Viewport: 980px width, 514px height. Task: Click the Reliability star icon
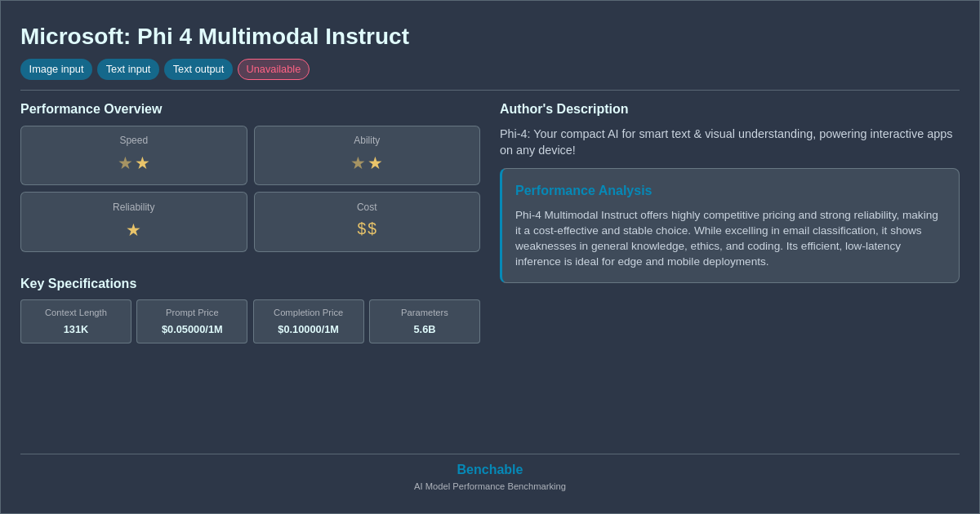(133, 229)
